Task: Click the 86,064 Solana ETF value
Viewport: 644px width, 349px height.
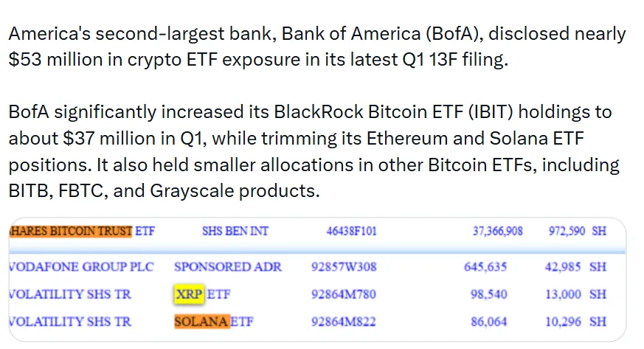Action: coord(489,322)
